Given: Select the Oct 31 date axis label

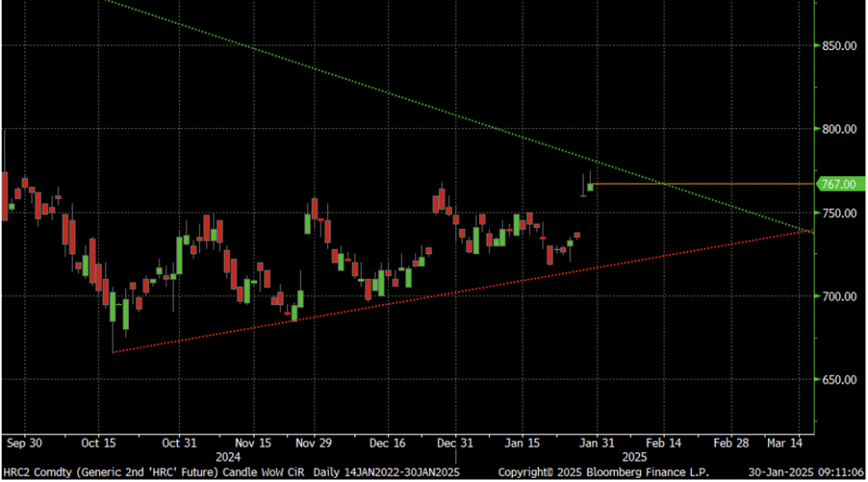Looking at the screenshot, I should pyautogui.click(x=178, y=443).
